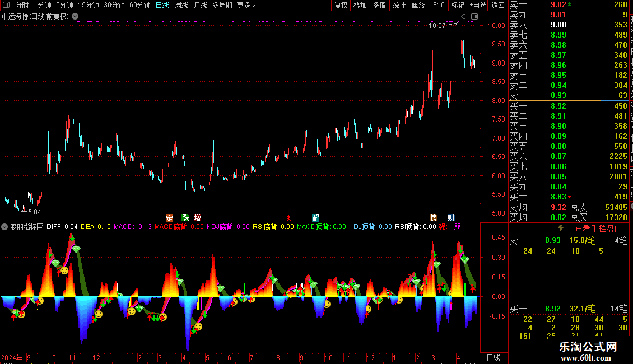Open the 解 info marker on chart
The height and width of the screenshot is (364, 633).
point(316,217)
